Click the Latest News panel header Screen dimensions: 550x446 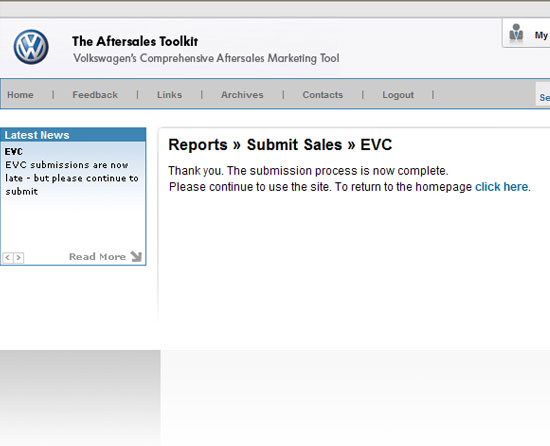point(73,135)
